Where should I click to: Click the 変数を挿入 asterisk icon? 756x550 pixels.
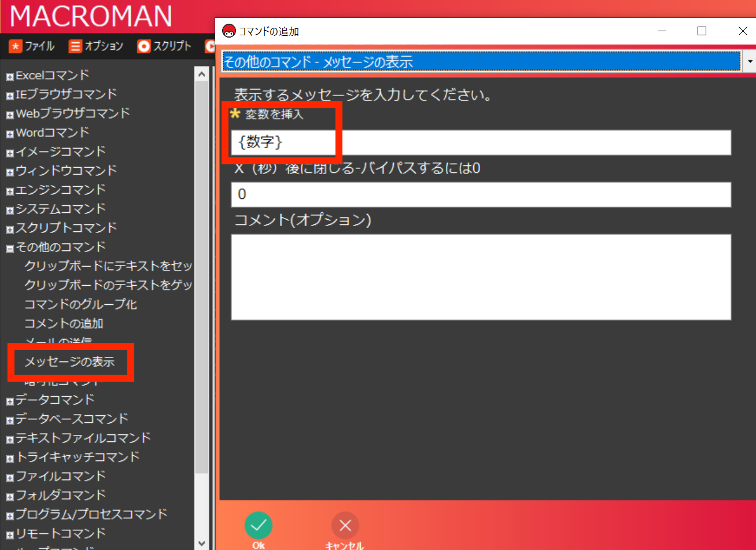pyautogui.click(x=235, y=113)
